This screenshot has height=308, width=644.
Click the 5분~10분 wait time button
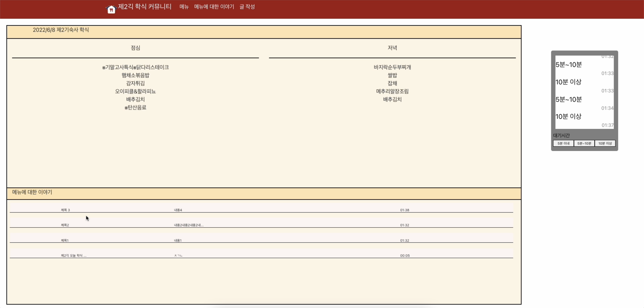click(x=584, y=143)
